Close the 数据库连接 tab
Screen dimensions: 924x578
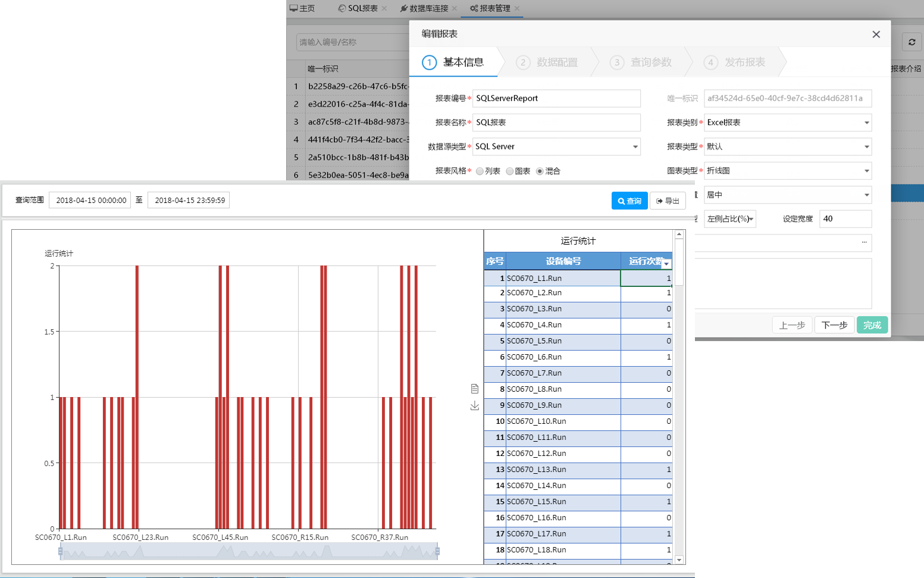[455, 8]
